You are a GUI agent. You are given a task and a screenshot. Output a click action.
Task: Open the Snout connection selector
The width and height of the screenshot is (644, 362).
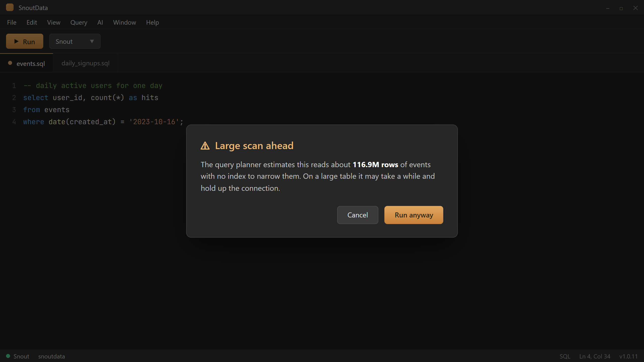(x=75, y=41)
